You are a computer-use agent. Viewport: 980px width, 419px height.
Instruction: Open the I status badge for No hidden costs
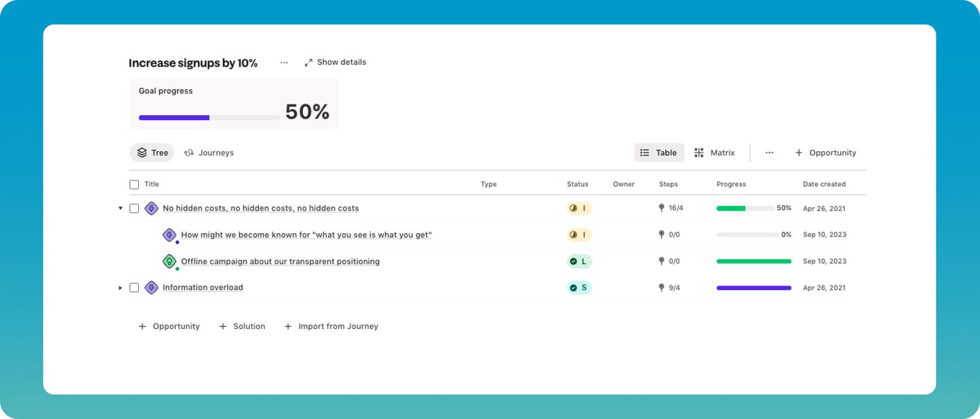click(x=579, y=208)
